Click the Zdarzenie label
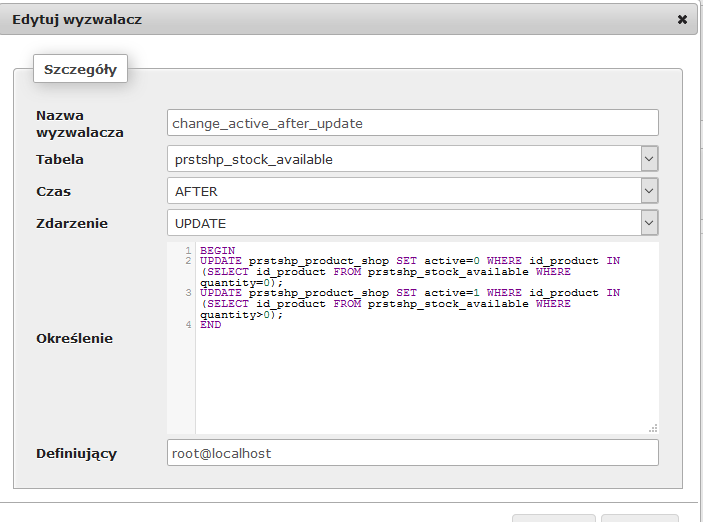 [x=72, y=223]
